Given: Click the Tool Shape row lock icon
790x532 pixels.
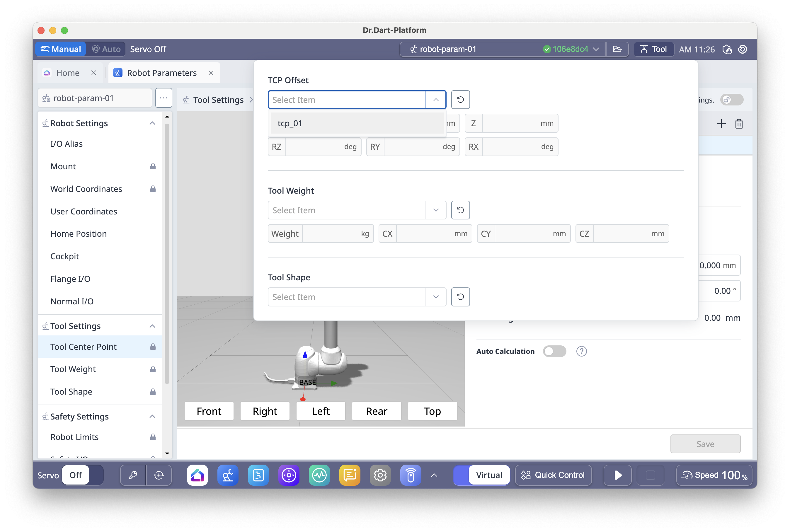Looking at the screenshot, I should point(153,392).
